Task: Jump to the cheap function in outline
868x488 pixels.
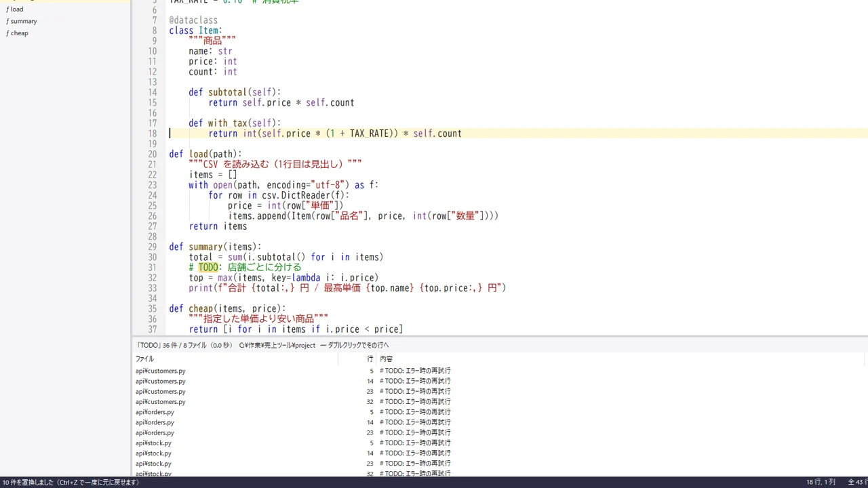Action: (x=18, y=33)
